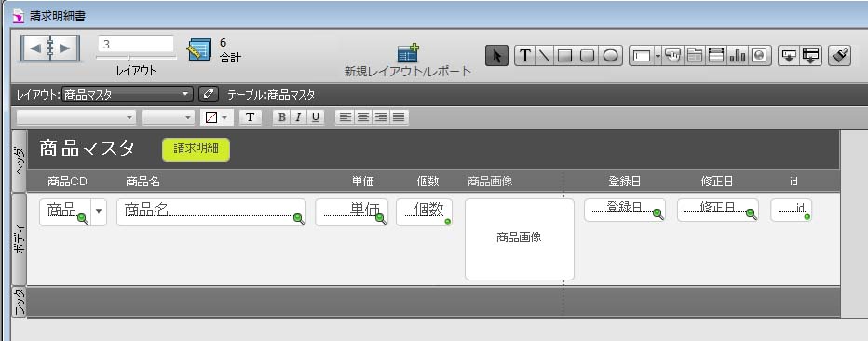This screenshot has height=341, width=868.
Task: Select the id column label
Action: pos(793,182)
